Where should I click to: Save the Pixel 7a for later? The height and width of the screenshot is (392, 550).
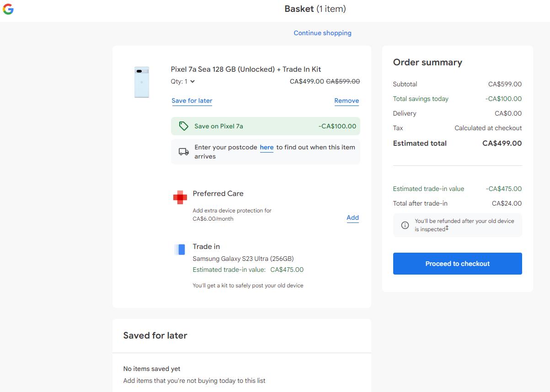pos(192,101)
